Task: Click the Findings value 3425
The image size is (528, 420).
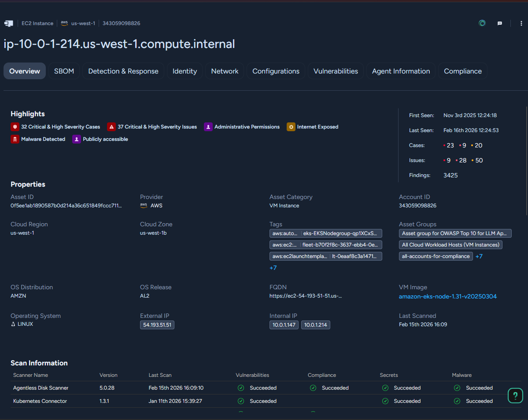Action: coord(450,175)
